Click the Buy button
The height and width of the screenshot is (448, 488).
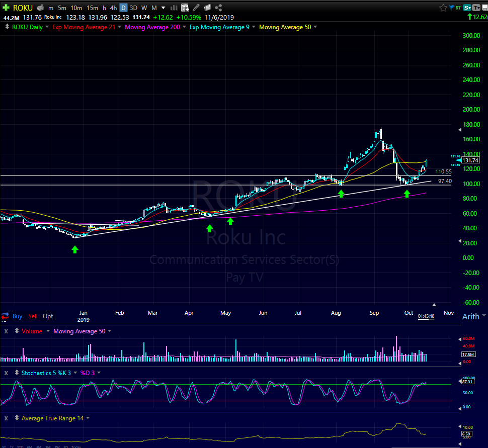pos(18,316)
